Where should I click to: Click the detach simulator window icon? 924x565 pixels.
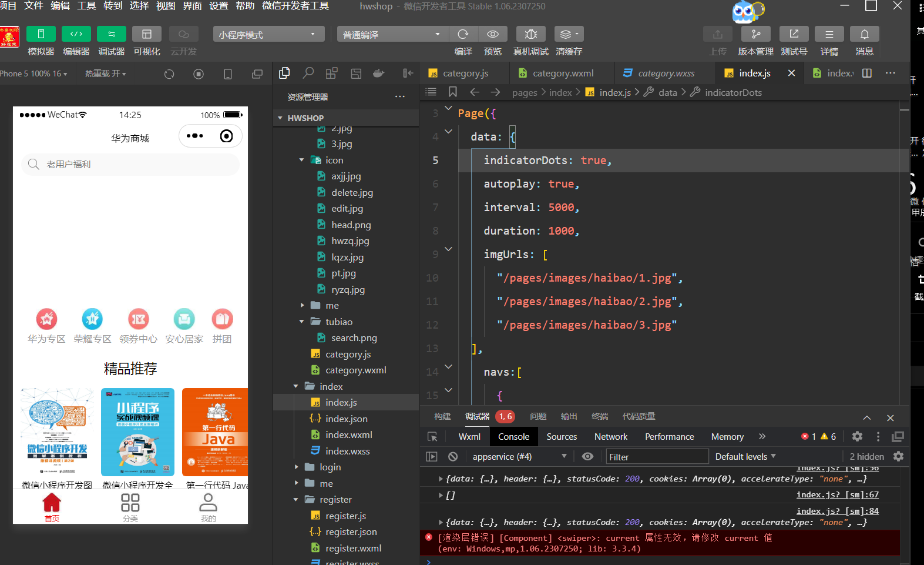[257, 73]
